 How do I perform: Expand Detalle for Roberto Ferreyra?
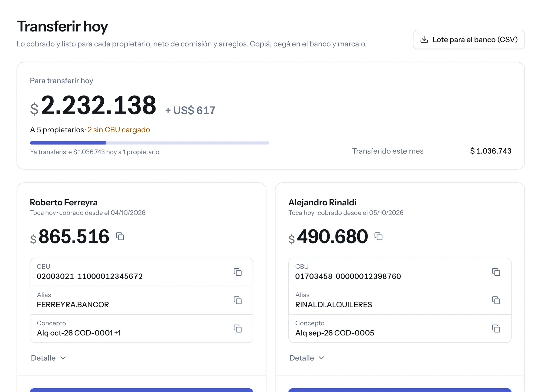[x=48, y=358]
